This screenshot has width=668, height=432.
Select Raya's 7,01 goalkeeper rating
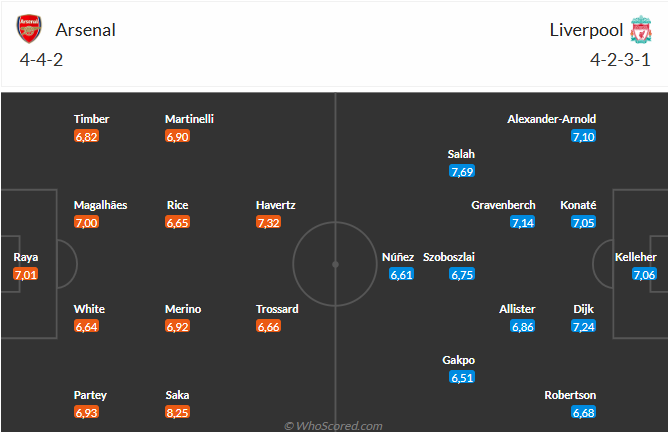[26, 274]
